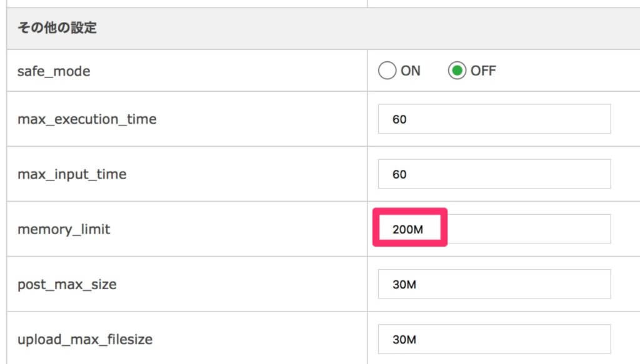Click the 60 value in max_input_time
Screen dimensions: 640x364
click(x=399, y=174)
